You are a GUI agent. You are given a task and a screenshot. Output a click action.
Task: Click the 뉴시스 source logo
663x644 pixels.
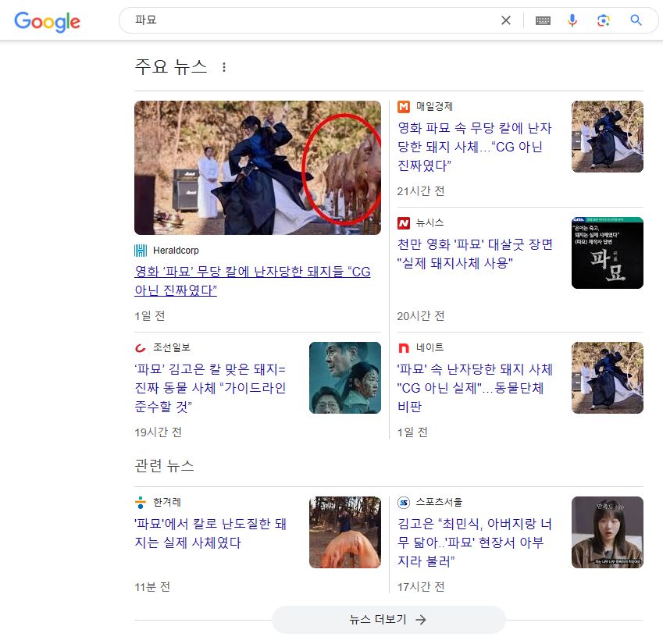click(x=404, y=223)
